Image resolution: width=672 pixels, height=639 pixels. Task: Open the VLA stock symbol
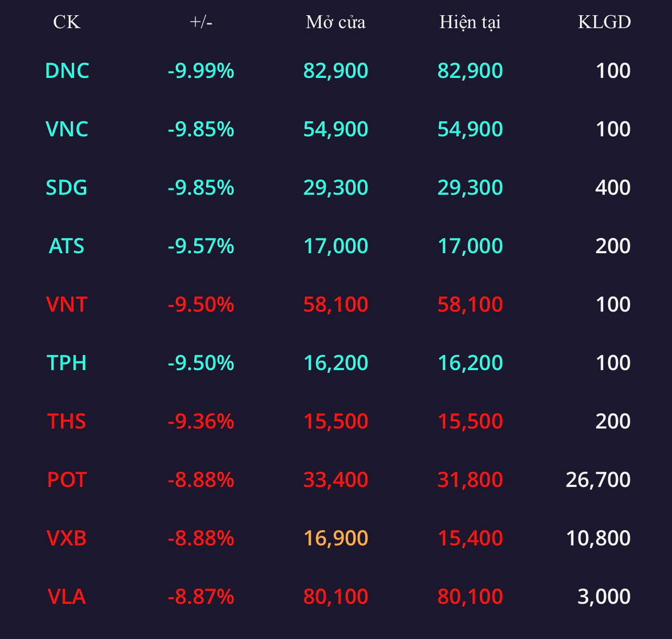(66, 597)
